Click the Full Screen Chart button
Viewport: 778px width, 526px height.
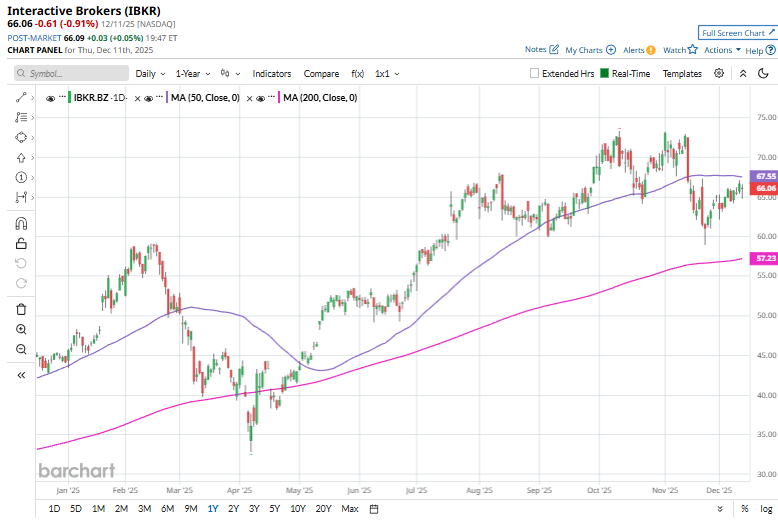tap(736, 33)
